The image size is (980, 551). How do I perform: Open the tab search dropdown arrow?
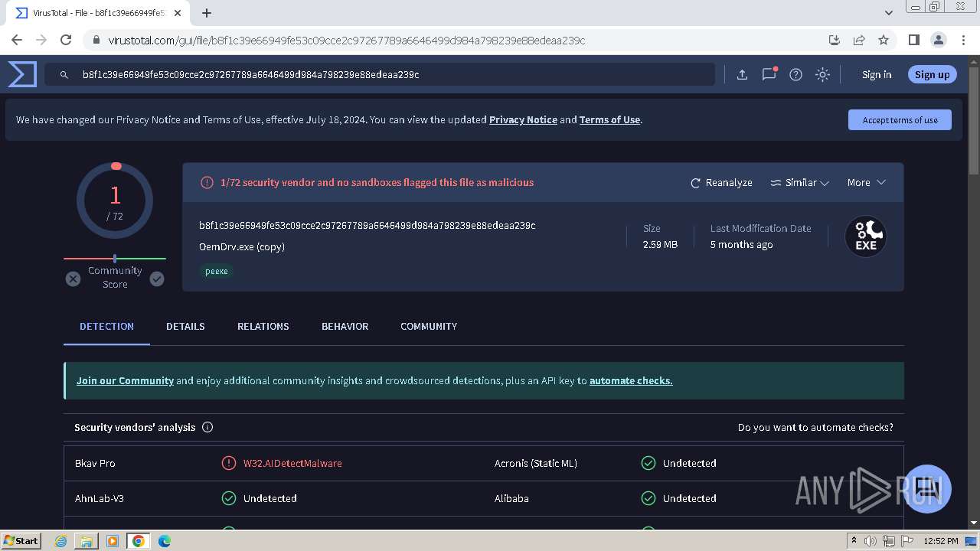coord(889,13)
